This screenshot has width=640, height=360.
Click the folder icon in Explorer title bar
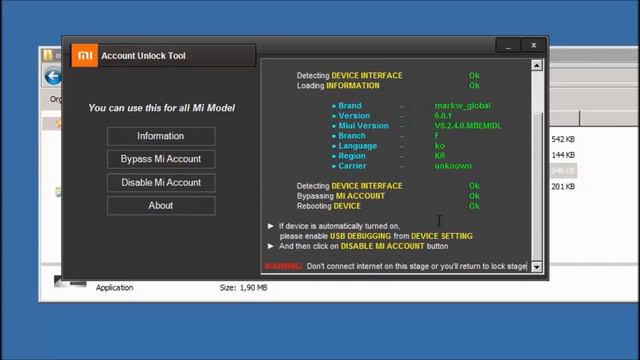click(49, 55)
